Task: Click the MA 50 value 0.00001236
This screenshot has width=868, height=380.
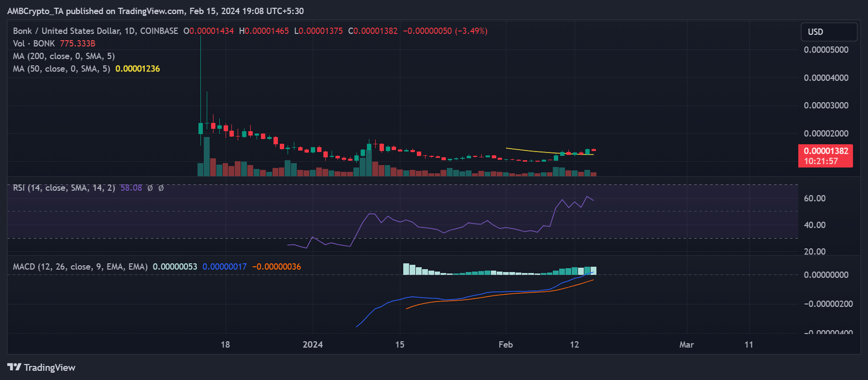Action: (x=137, y=69)
